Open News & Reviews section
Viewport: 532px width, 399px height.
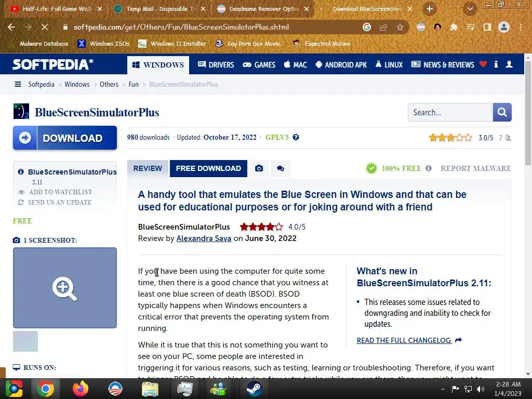click(443, 64)
